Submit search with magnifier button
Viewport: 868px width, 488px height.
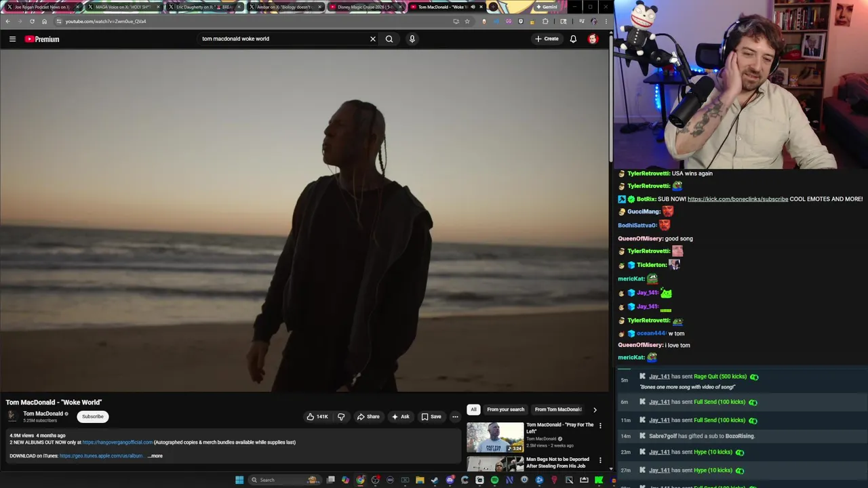click(x=389, y=39)
